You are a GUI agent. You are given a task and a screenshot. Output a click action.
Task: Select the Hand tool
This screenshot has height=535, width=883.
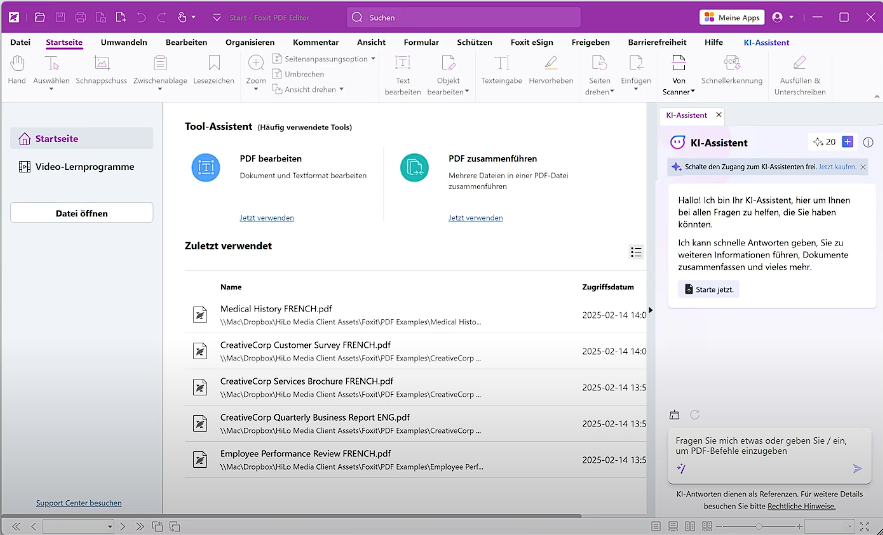coord(17,70)
